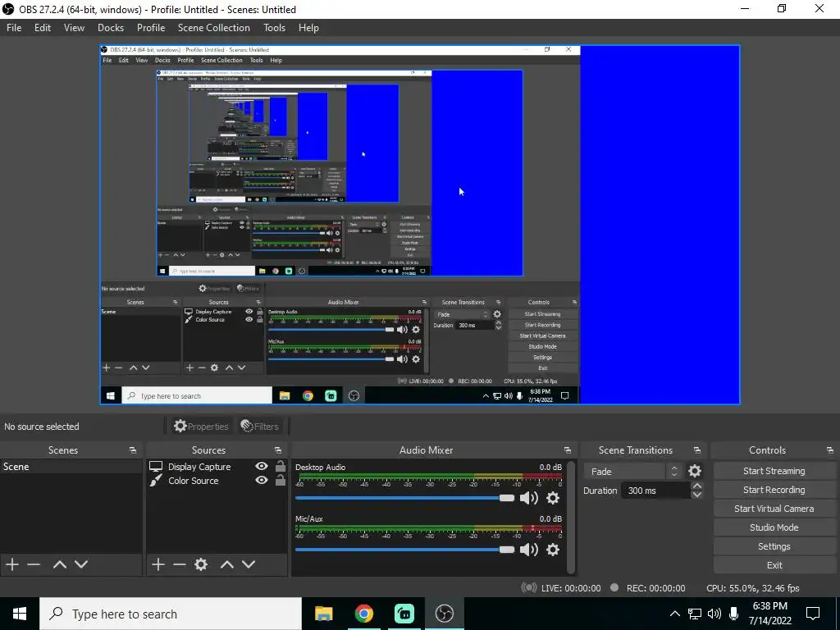Move scene down in Scenes panel
840x630 pixels.
pyautogui.click(x=81, y=564)
